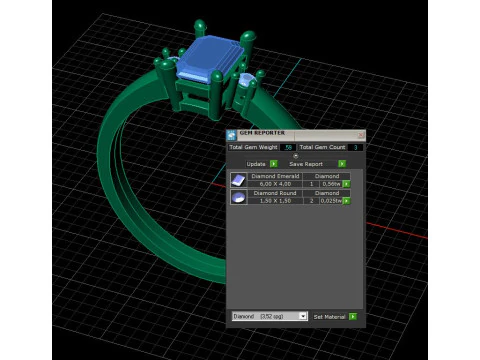This screenshot has width=480, height=360.
Task: Click the Gem Reporter title bar icon
Action: point(231,135)
